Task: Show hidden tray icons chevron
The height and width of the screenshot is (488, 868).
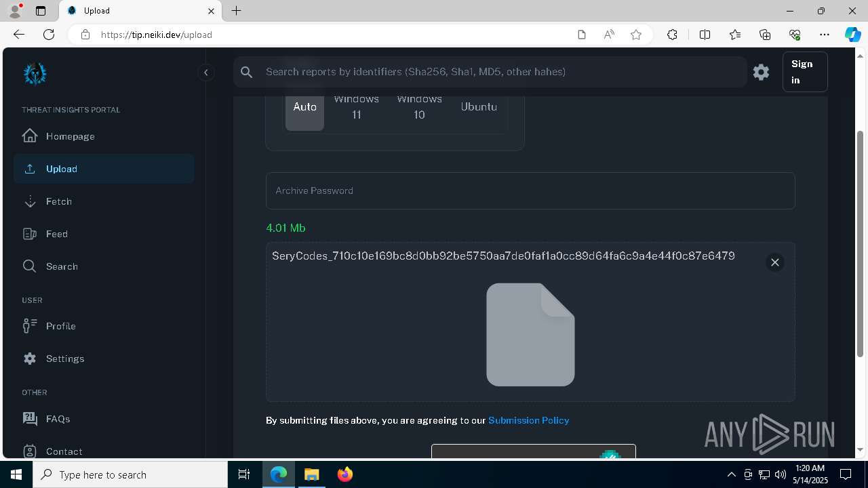Action: (x=731, y=474)
